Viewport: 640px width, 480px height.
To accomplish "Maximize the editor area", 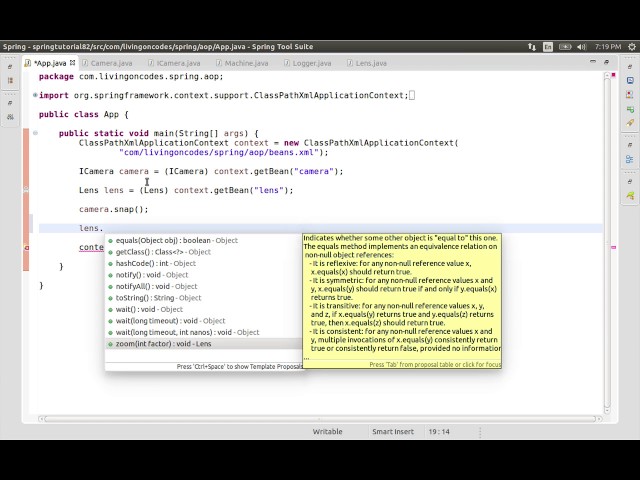I will [x=606, y=62].
